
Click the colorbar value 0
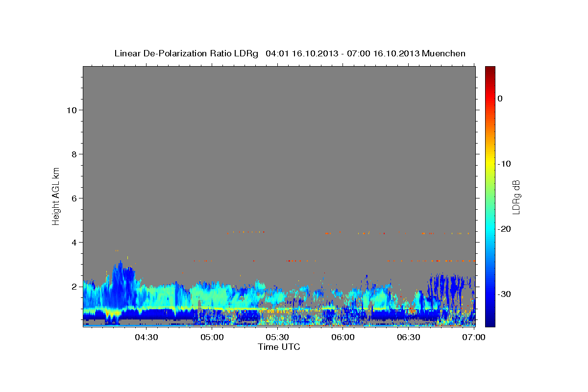(x=500, y=98)
